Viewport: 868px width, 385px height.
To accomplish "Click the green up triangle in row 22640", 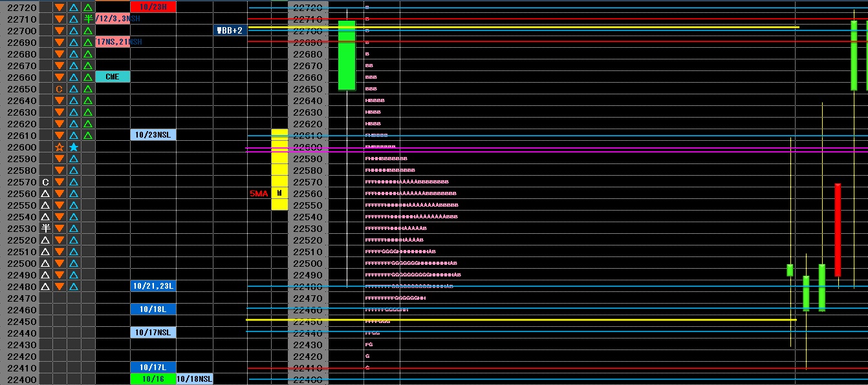I will [x=88, y=100].
